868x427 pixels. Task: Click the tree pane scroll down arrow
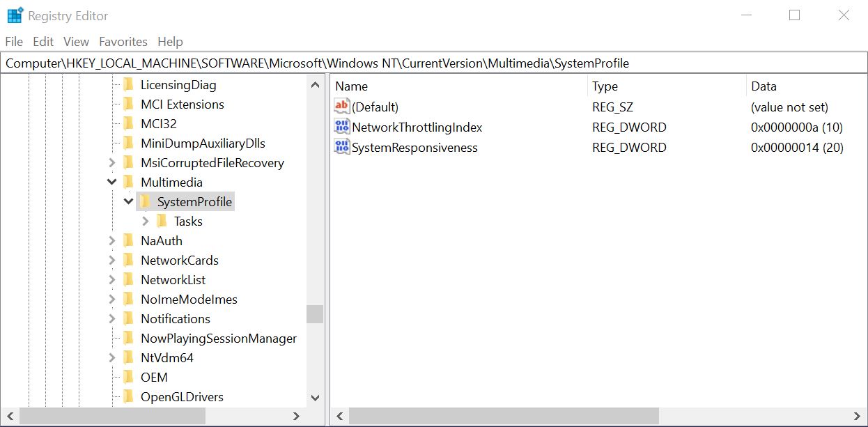[315, 398]
